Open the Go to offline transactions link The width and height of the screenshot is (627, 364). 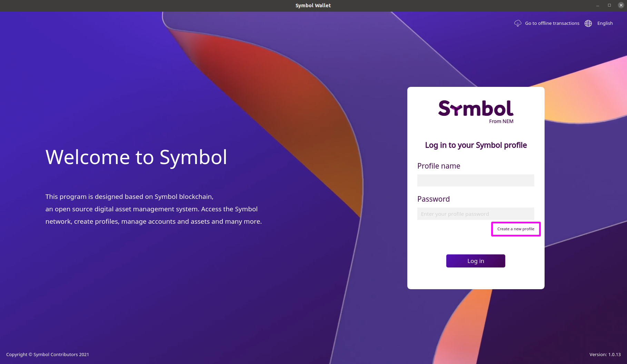point(552,23)
